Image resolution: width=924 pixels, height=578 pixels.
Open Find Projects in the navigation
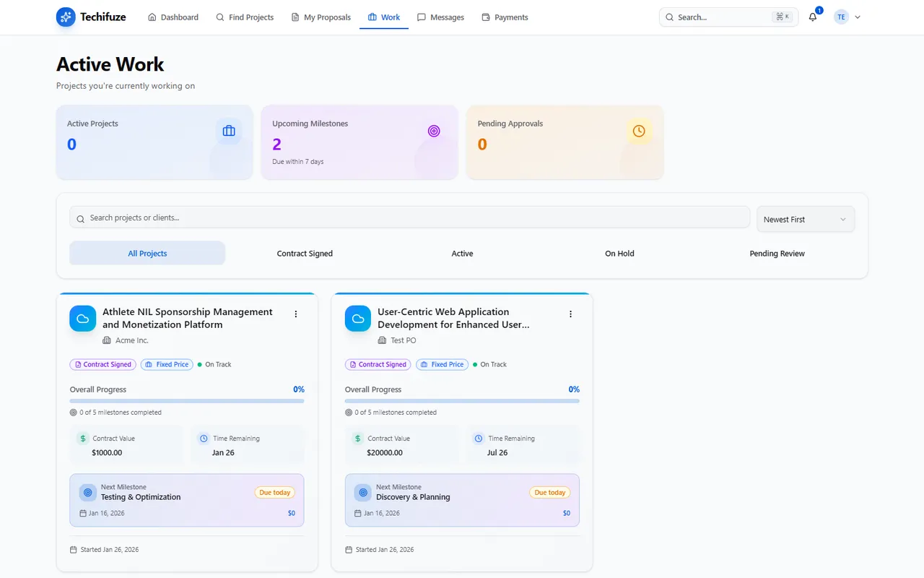tap(245, 17)
